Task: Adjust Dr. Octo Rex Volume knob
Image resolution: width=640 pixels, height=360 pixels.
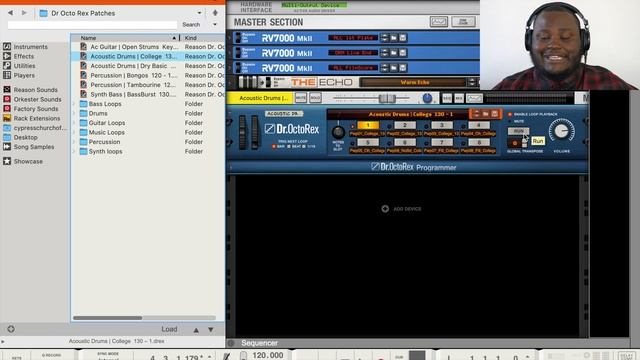Action: tap(562, 131)
